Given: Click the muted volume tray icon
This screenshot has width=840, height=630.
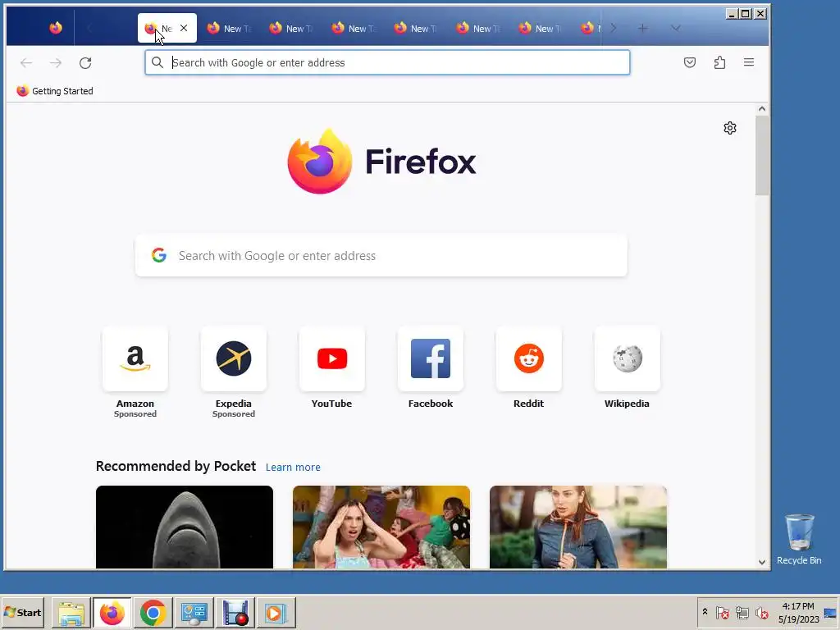Looking at the screenshot, I should 761,612.
